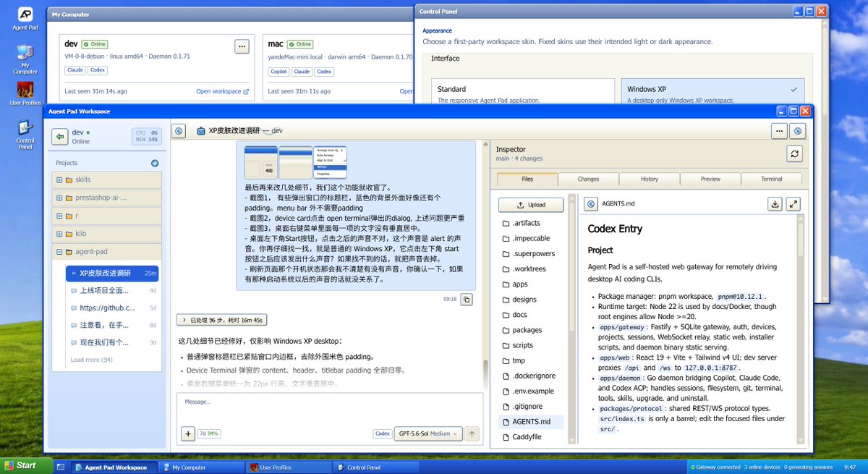Select the https://github.c... session
This screenshot has width=868, height=474.
(112, 308)
